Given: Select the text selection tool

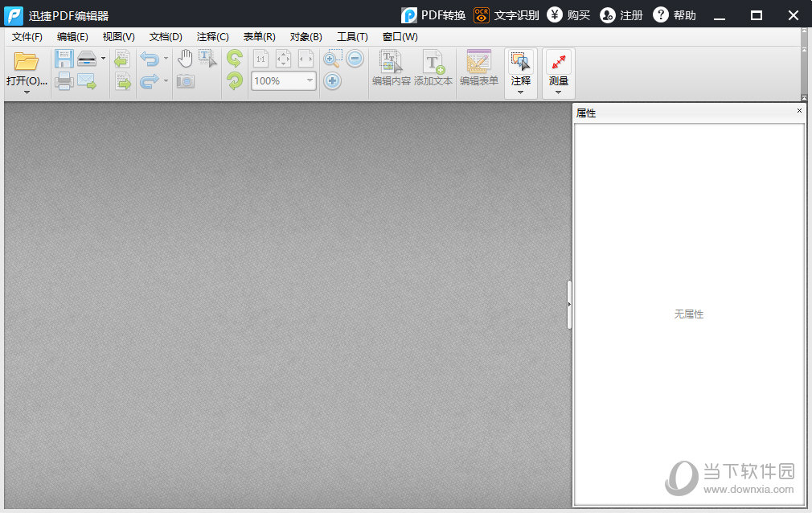Looking at the screenshot, I should coord(207,59).
